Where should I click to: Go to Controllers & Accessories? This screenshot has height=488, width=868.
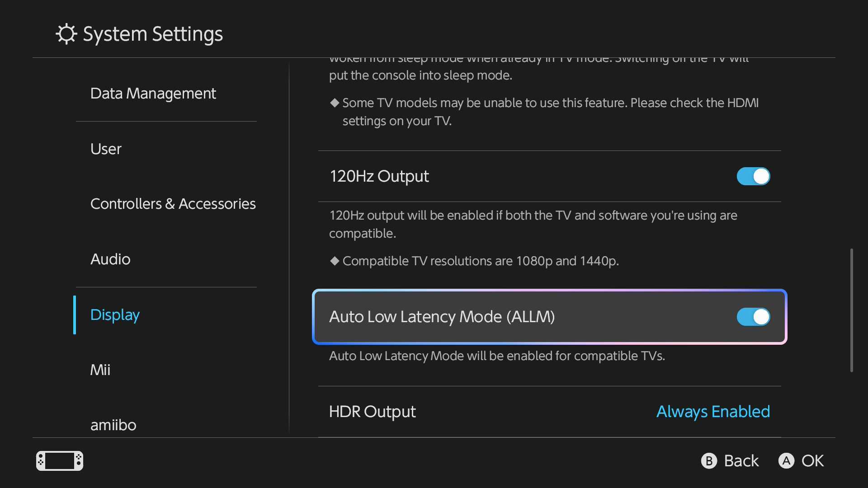click(x=173, y=204)
